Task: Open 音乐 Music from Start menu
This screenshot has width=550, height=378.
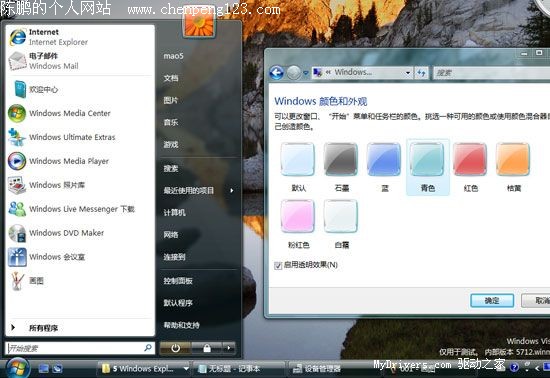Action: coord(171,122)
